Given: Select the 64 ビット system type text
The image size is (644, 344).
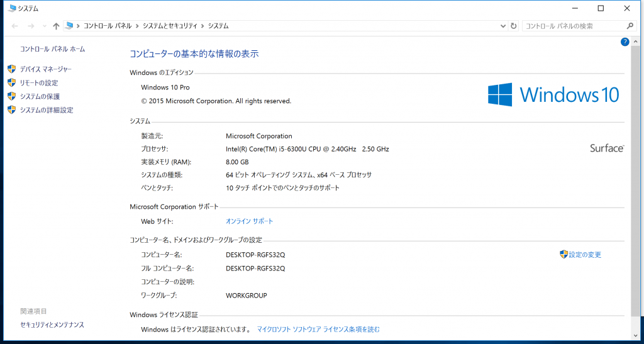Looking at the screenshot, I should (299, 175).
